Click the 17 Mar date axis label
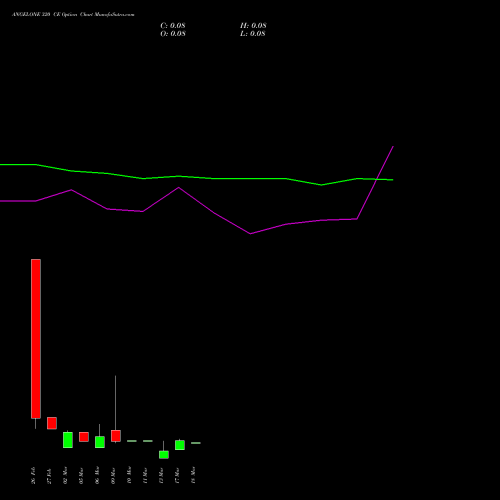500x500 pixels. click(177, 475)
